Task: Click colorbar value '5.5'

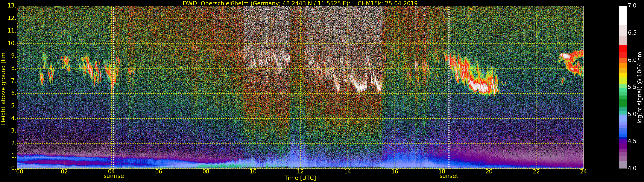Action: click(x=632, y=87)
